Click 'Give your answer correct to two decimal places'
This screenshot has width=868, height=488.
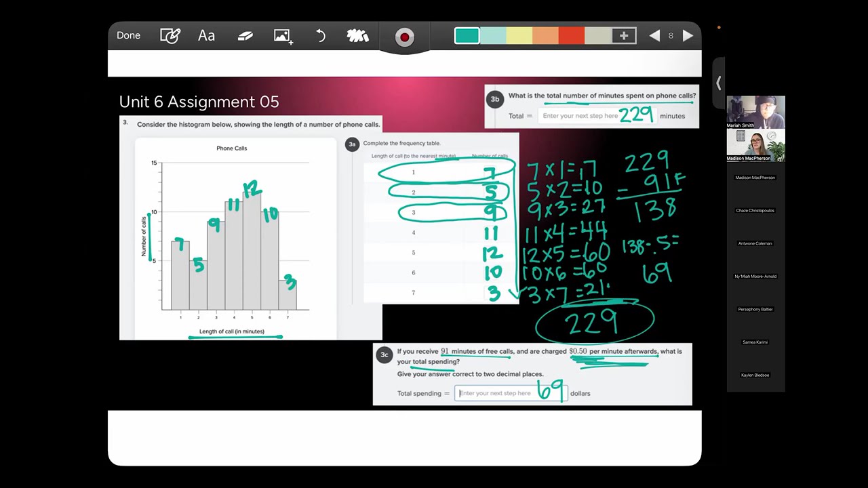(x=470, y=373)
